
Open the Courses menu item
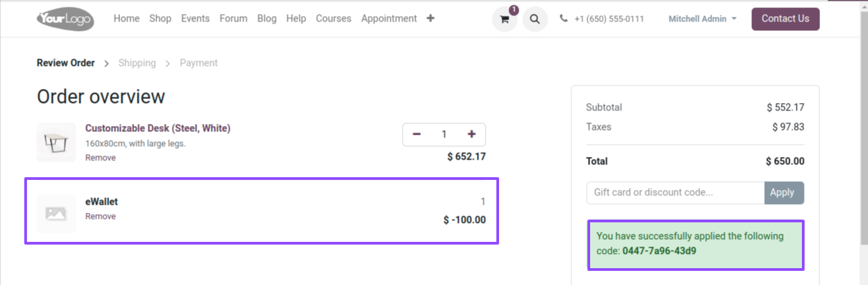(x=333, y=18)
